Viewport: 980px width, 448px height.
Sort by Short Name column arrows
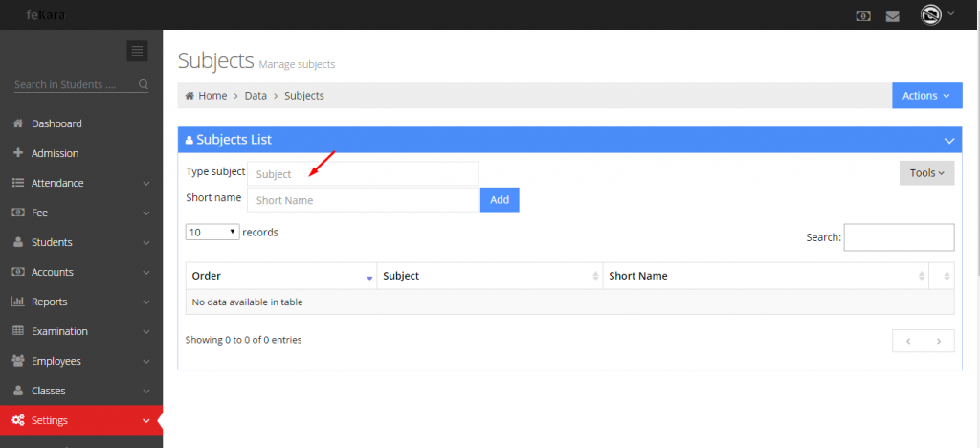point(922,277)
